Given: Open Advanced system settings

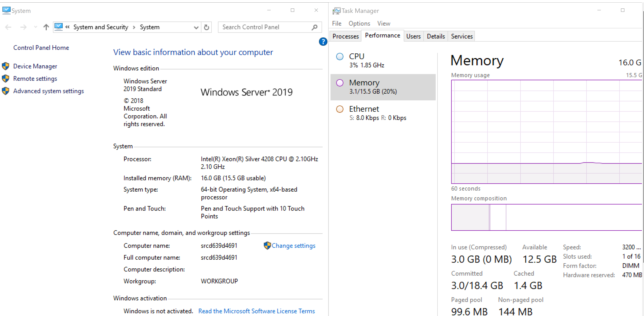Looking at the screenshot, I should [49, 91].
